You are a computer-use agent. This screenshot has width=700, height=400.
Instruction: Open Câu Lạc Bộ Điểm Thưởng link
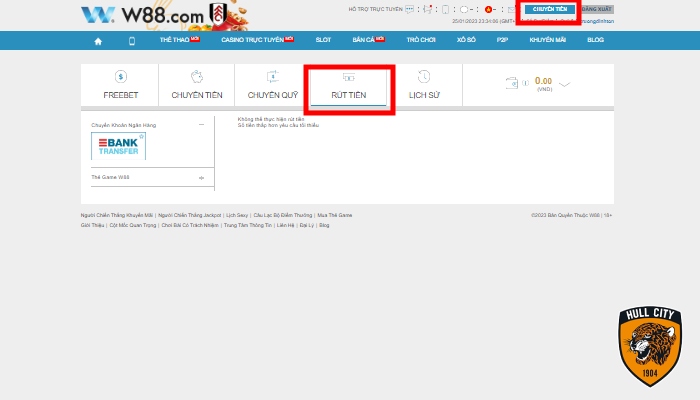click(283, 215)
